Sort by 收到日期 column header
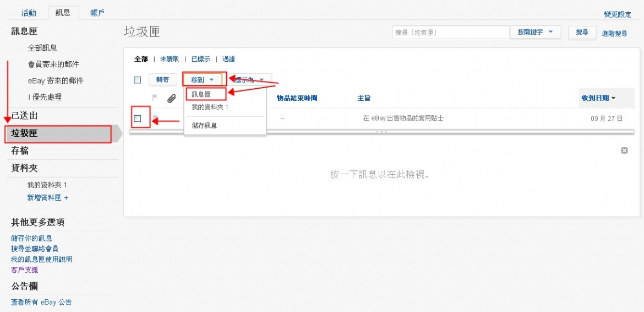The height and width of the screenshot is (312, 644). 598,98
